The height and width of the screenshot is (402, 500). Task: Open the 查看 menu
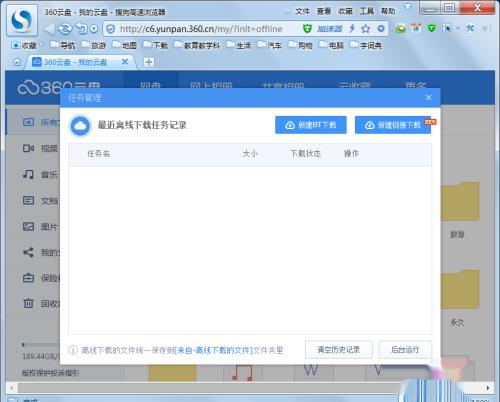click(x=324, y=11)
